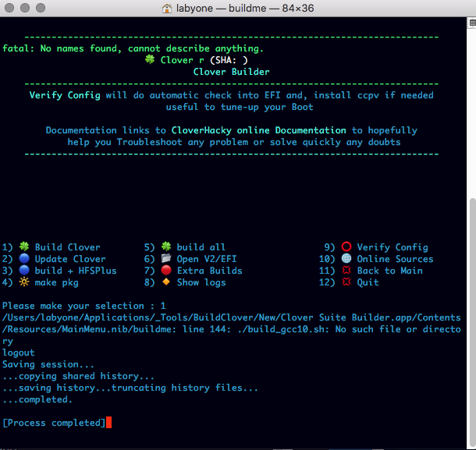
Task: Click the 'Please make your selection : 1' line
Action: [x=84, y=306]
